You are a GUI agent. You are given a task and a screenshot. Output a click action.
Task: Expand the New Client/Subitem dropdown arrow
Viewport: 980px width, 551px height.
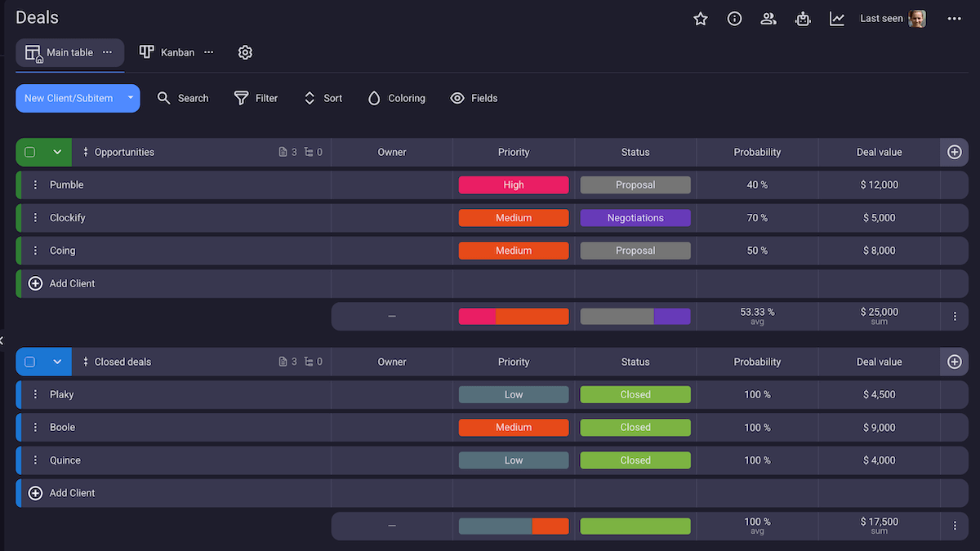[130, 98]
